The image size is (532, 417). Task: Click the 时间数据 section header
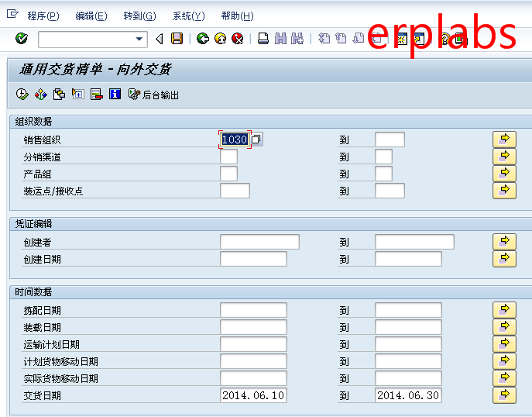point(33,291)
